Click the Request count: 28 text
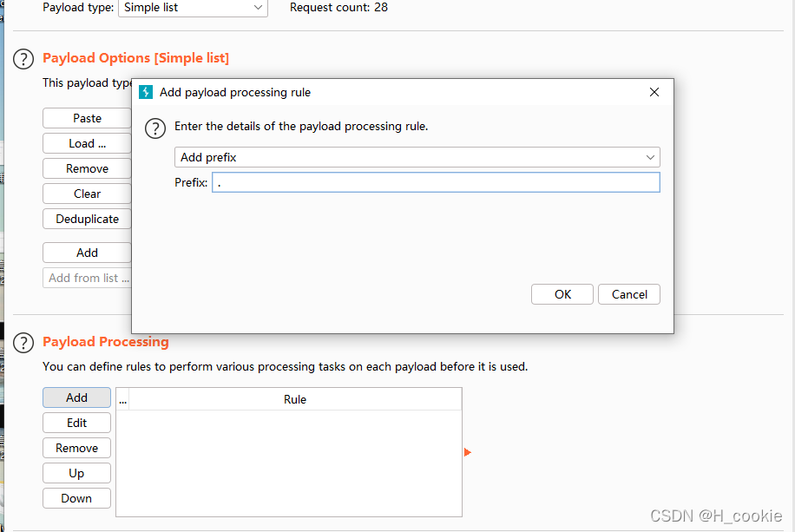This screenshot has height=532, width=795. tap(338, 8)
